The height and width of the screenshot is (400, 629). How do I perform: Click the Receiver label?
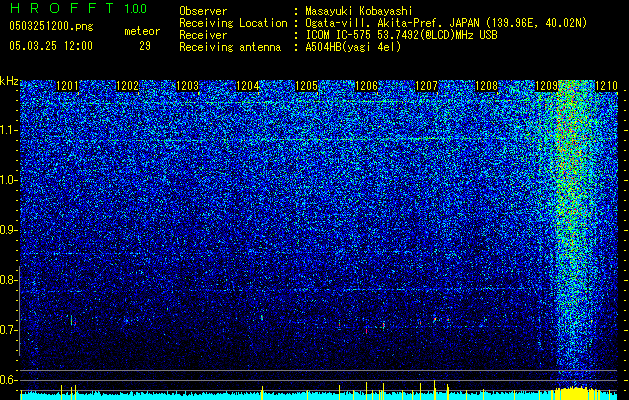(203, 35)
